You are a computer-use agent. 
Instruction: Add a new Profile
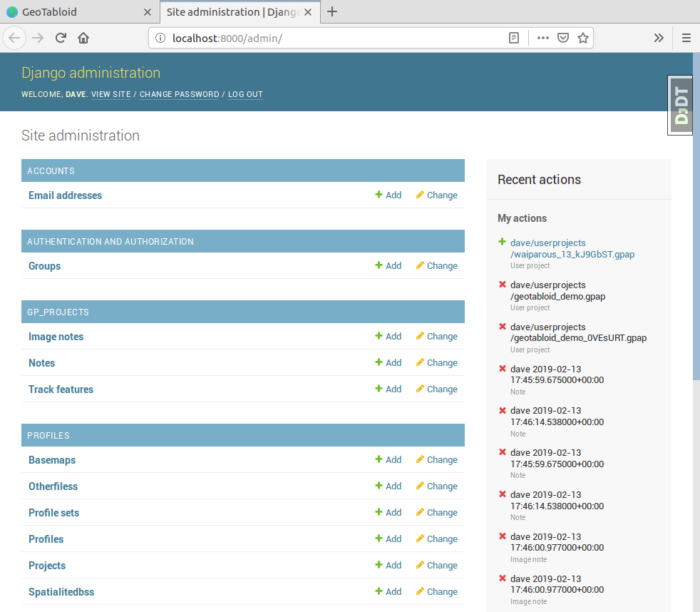[388, 539]
